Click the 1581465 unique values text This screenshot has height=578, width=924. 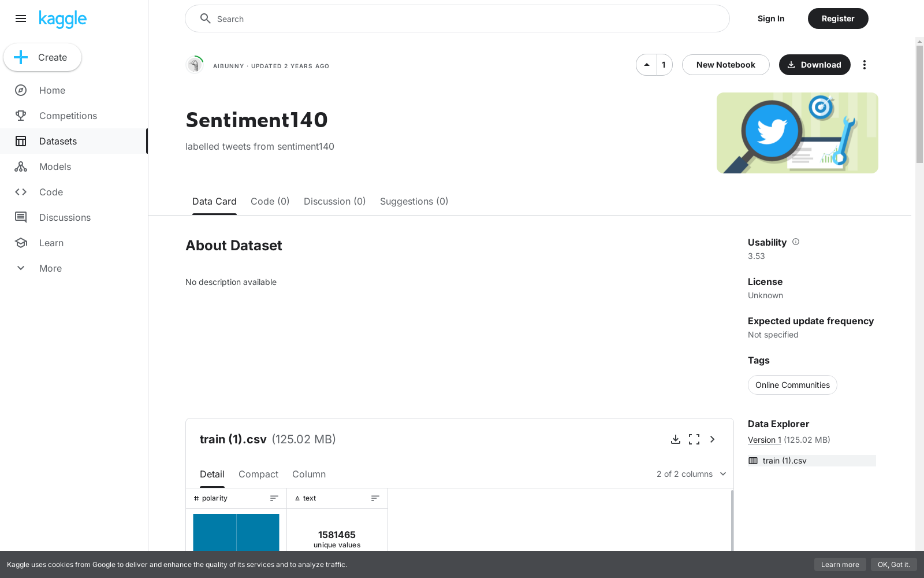click(337, 539)
